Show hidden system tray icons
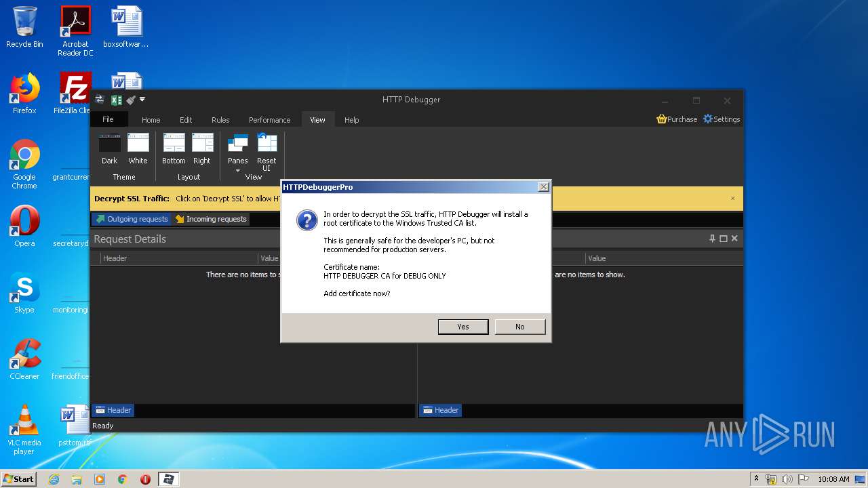This screenshot has height=488, width=868. coord(757,479)
